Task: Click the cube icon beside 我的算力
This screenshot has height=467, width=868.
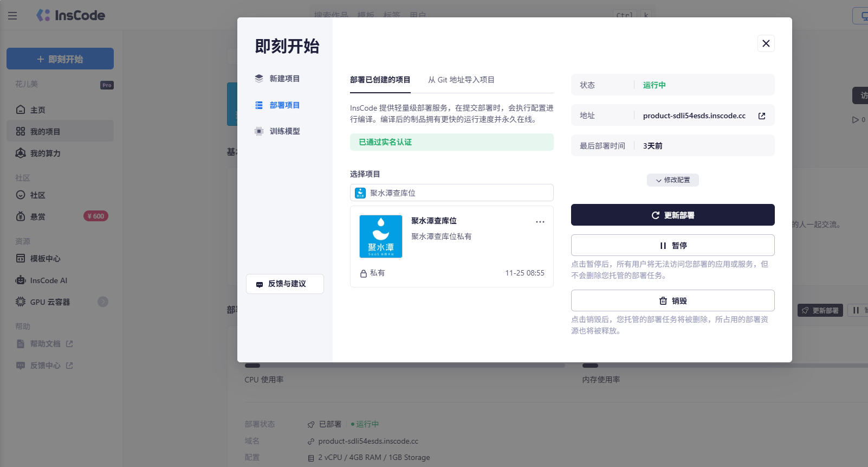Action: (21, 153)
